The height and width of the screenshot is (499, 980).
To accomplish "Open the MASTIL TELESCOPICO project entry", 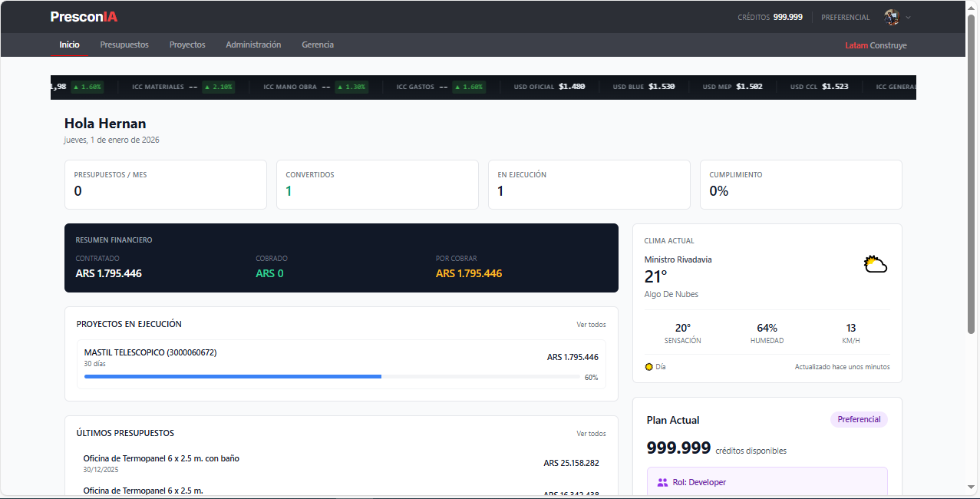I will (150, 352).
